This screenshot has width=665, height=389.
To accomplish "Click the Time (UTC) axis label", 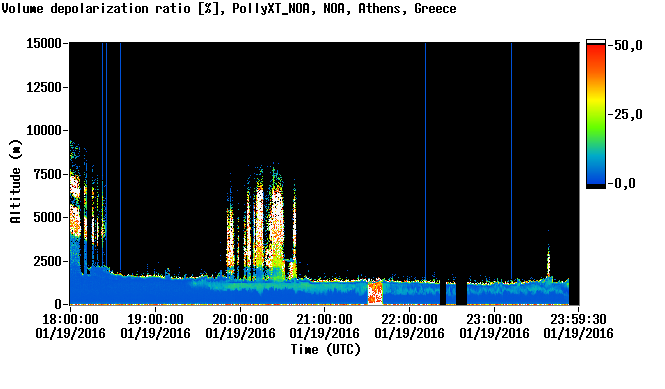I will pos(326,349).
